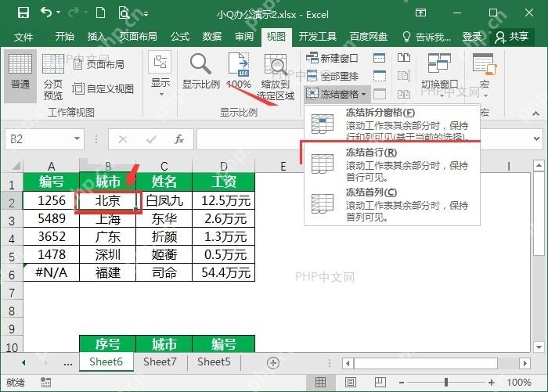
Task: Choose Freeze Panes (冻结拆分窗格) option
Action: pyautogui.click(x=392, y=124)
